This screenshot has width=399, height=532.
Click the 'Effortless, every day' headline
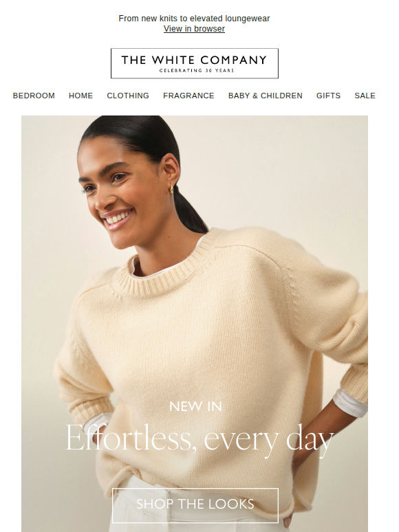click(x=199, y=439)
